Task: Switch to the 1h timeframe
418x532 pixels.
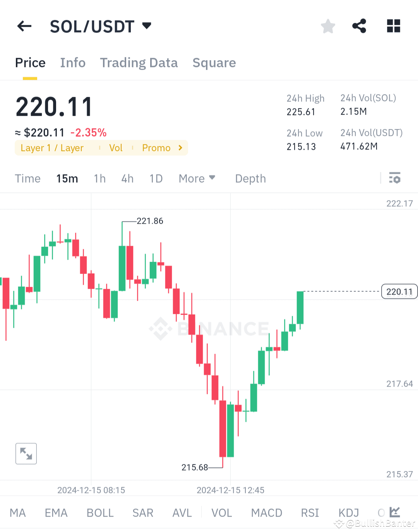Action: tap(100, 178)
